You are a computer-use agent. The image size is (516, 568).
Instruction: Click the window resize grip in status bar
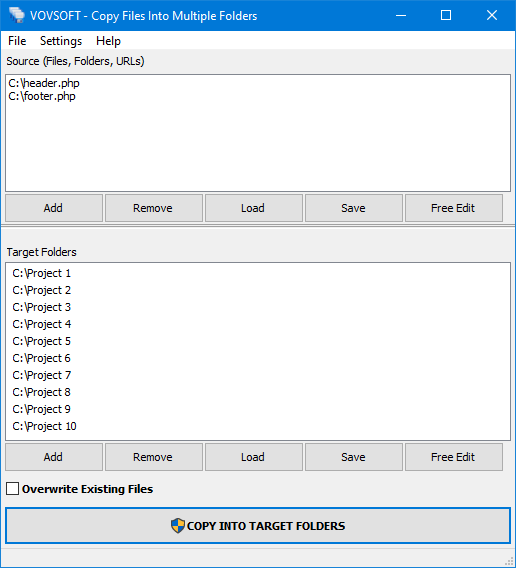point(509,561)
